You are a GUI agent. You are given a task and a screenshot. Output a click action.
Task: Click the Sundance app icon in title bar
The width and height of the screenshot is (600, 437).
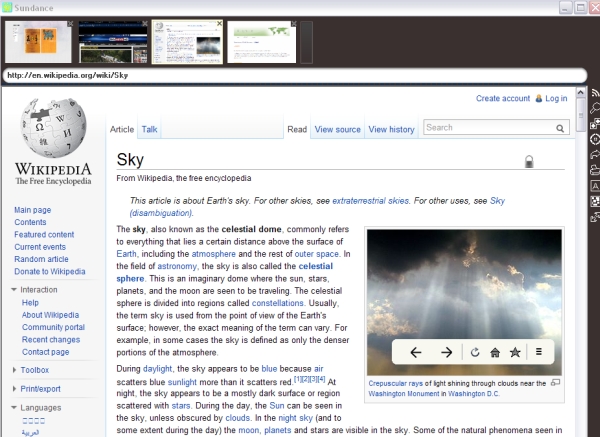7,7
